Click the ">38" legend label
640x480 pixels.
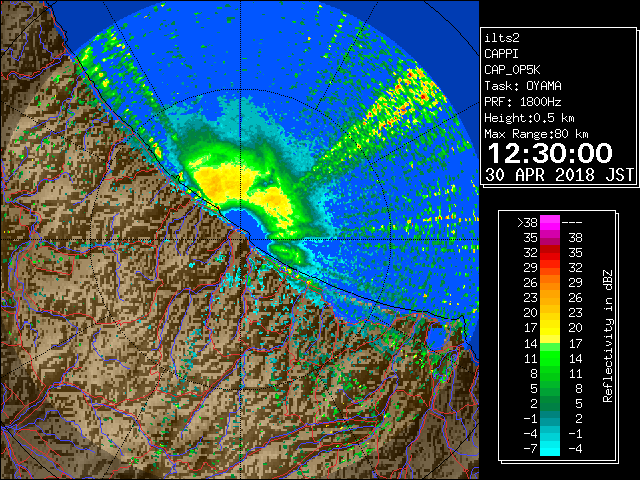tap(527, 222)
